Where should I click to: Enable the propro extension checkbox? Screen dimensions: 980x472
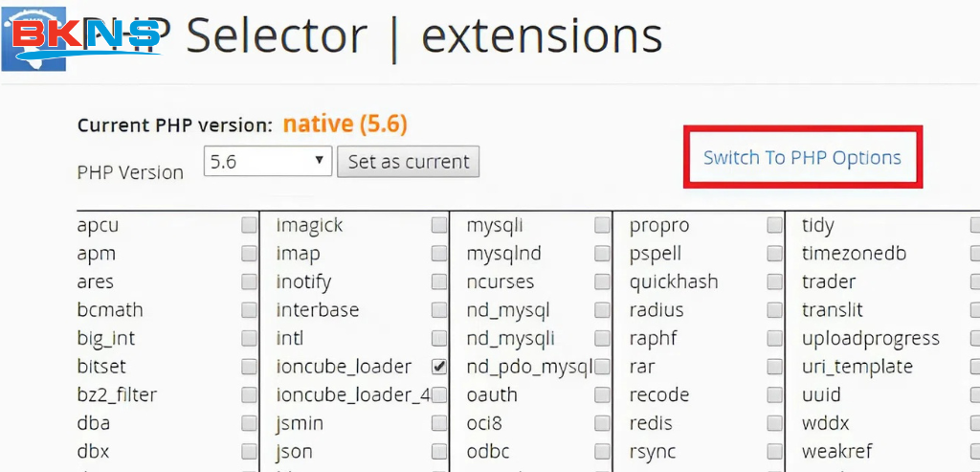click(775, 225)
